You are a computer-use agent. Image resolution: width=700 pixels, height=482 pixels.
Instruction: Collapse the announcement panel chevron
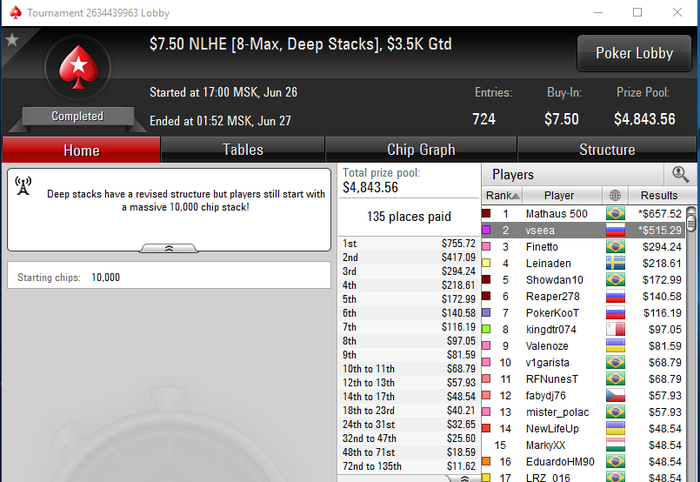(x=169, y=249)
